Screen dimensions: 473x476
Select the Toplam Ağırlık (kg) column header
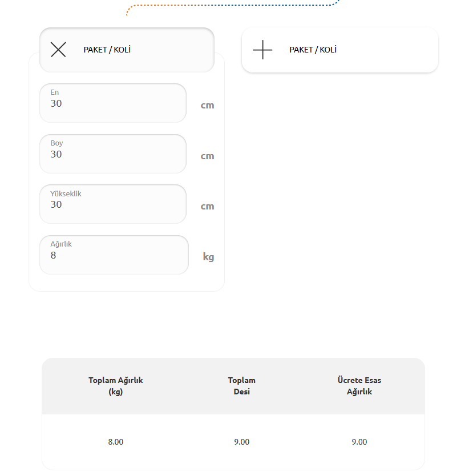(116, 386)
